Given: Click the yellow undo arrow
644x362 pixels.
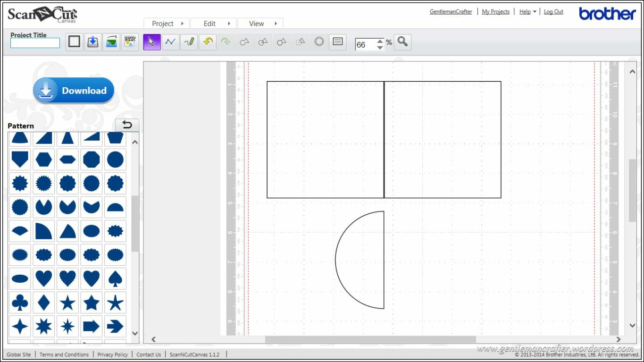Looking at the screenshot, I should 208,42.
